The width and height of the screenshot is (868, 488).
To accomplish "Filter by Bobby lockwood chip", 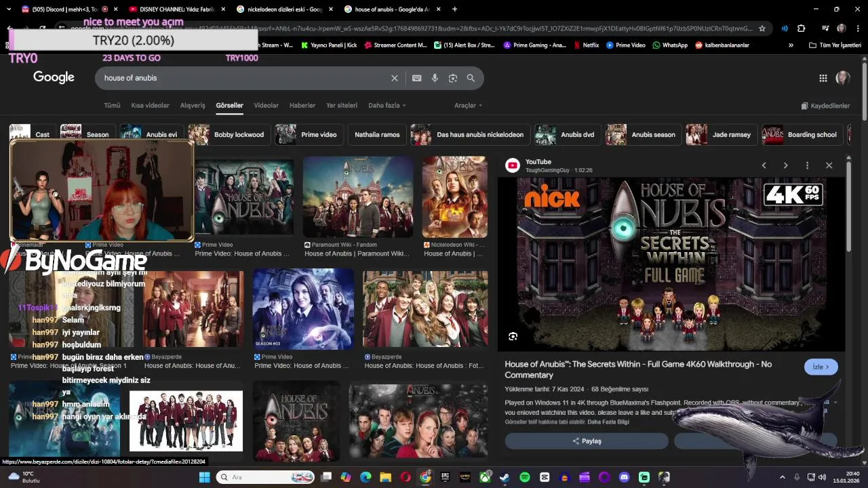I will (x=229, y=134).
